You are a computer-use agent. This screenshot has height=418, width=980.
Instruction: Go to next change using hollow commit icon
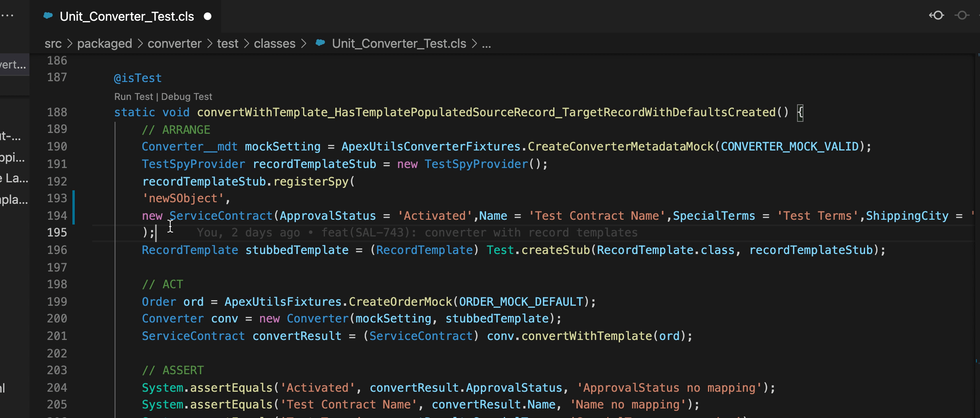962,16
